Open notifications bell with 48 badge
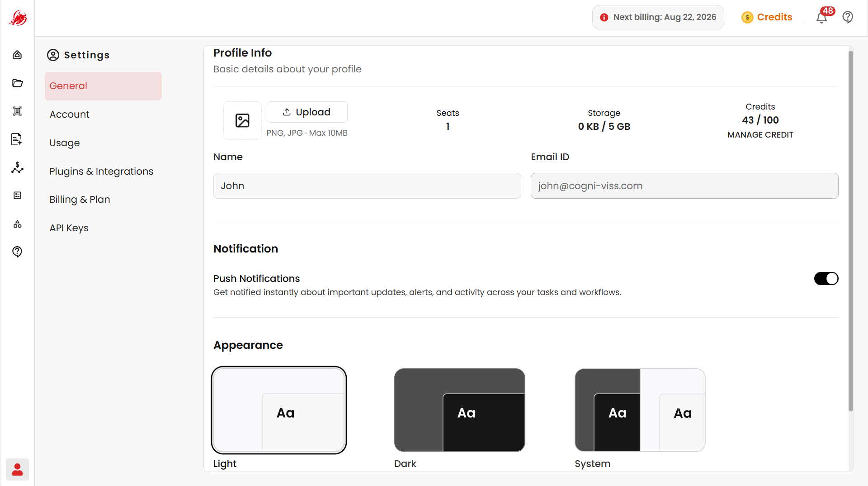Screen dimensions: 868x486 click(x=821, y=18)
